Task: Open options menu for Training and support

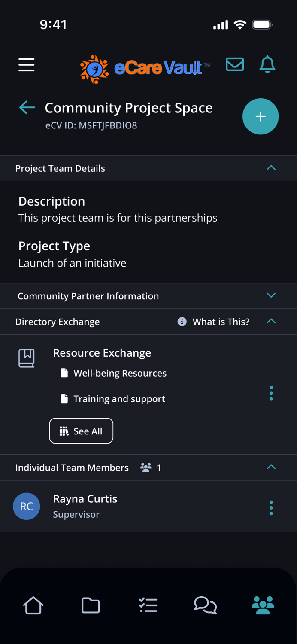Action: pyautogui.click(x=271, y=393)
